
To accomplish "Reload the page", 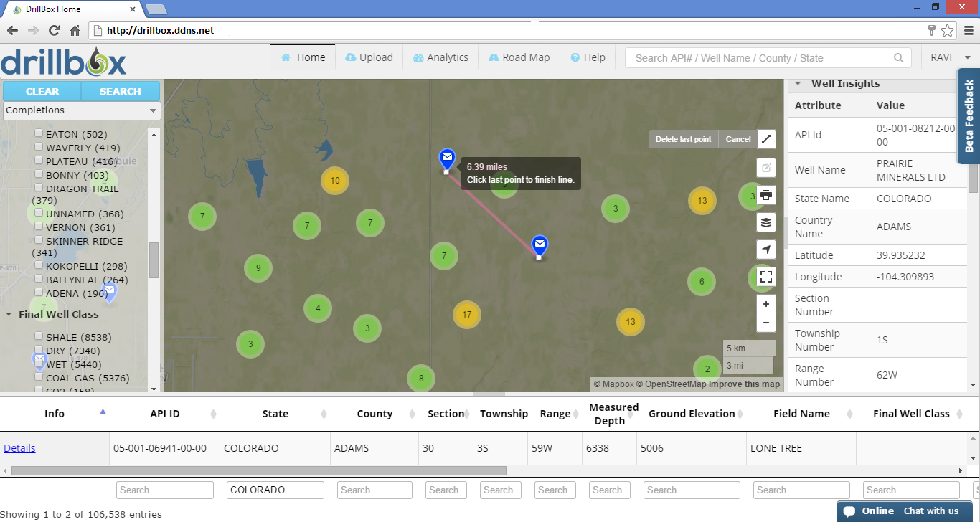I will click(x=54, y=31).
